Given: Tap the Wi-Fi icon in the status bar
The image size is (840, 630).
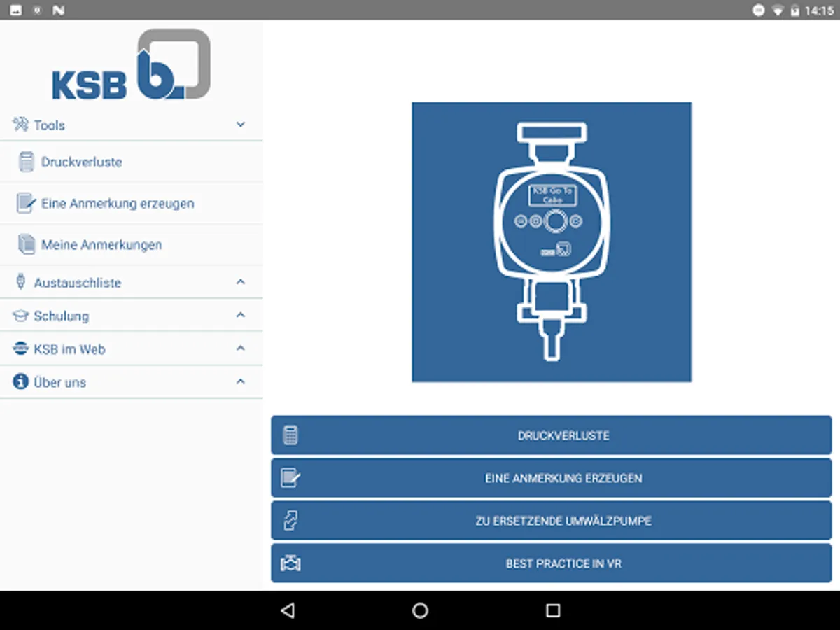Looking at the screenshot, I should click(x=778, y=10).
